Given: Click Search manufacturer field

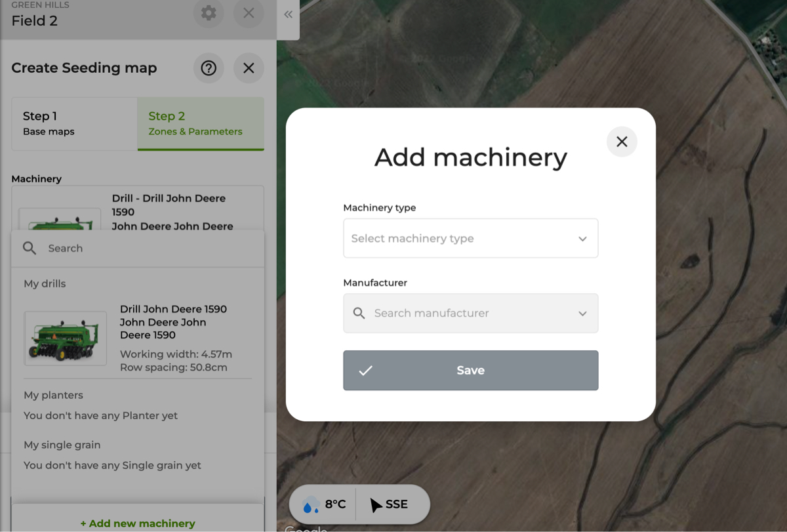Looking at the screenshot, I should tap(470, 313).
